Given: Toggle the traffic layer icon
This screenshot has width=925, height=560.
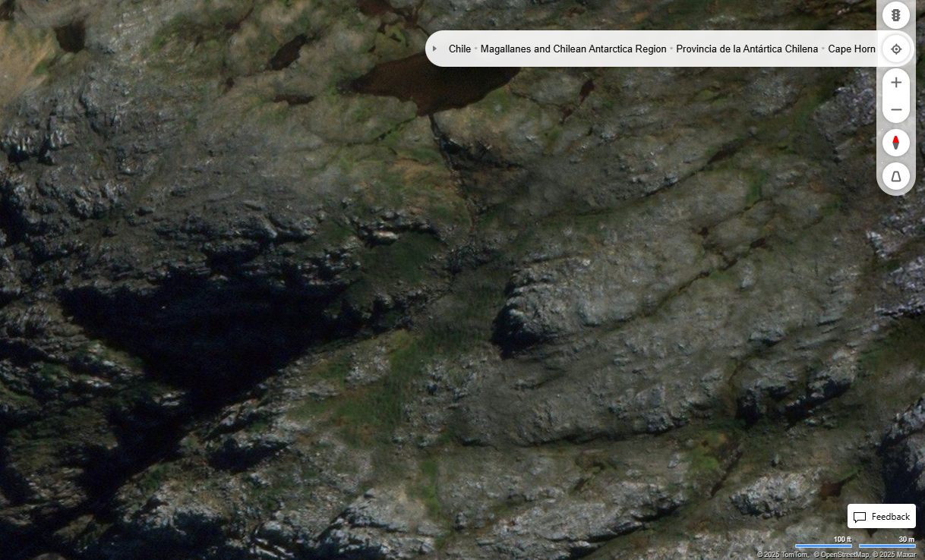Looking at the screenshot, I should [x=896, y=15].
